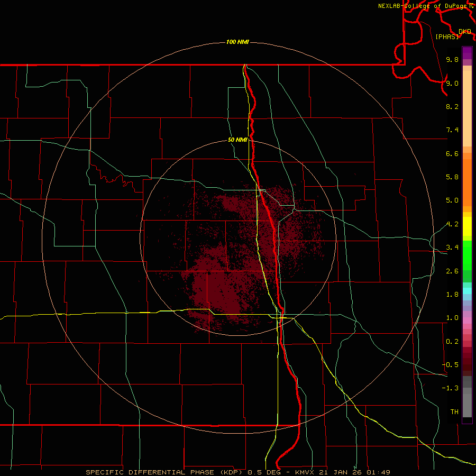Click the 1.0 colorbar value label
This screenshot has width=476, height=476.
click(452, 318)
